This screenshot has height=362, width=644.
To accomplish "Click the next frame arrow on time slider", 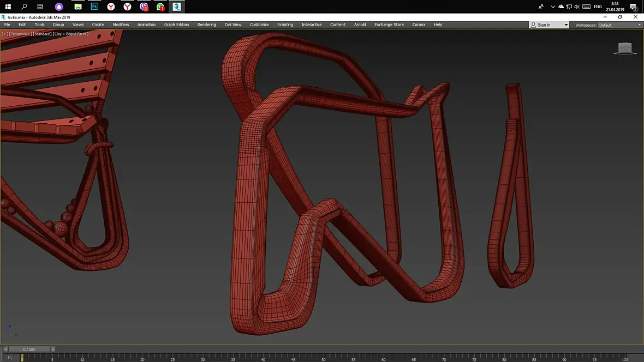I will coord(53,349).
